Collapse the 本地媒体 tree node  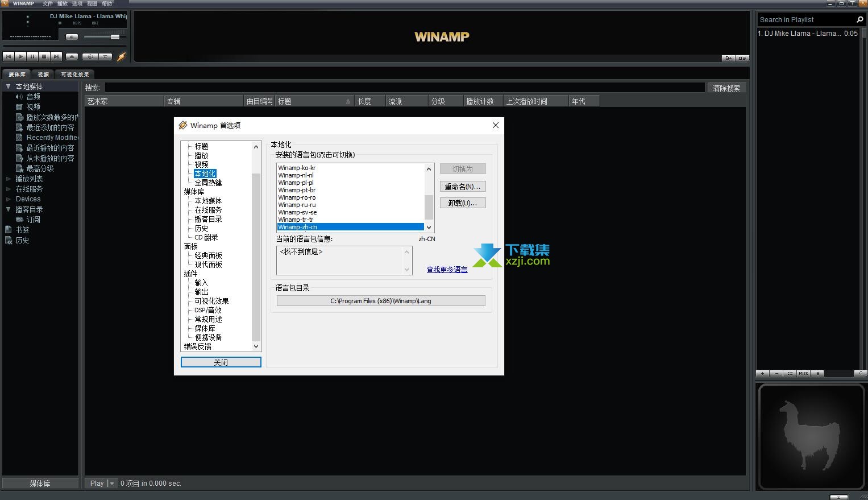click(8, 86)
